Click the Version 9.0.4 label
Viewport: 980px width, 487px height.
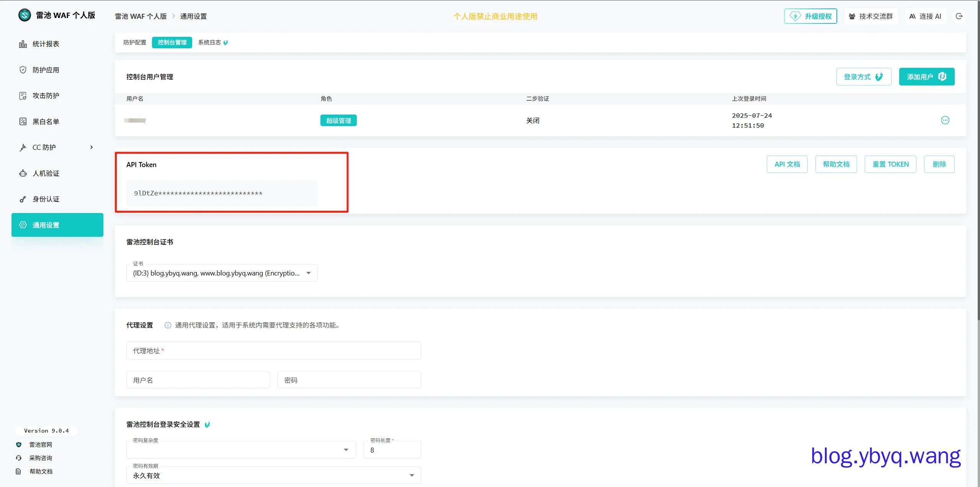46,431
